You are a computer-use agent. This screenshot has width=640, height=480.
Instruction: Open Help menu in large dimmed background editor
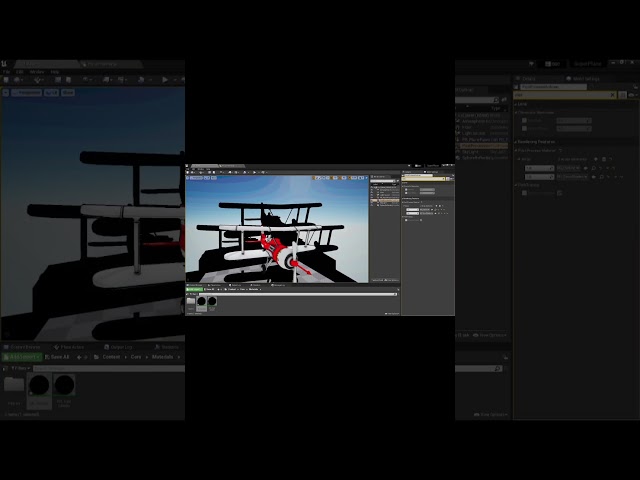(x=55, y=72)
